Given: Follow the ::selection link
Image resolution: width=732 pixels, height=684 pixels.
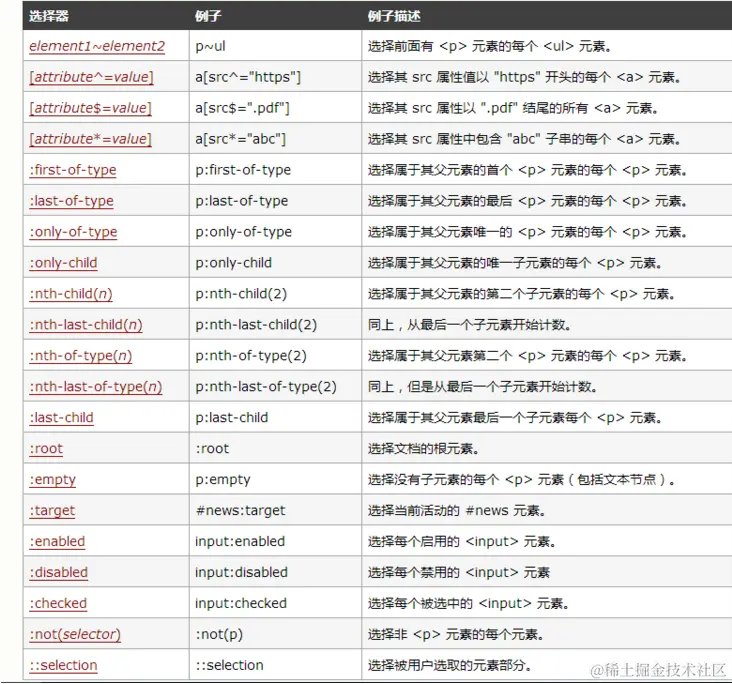Looking at the screenshot, I should (x=63, y=665).
